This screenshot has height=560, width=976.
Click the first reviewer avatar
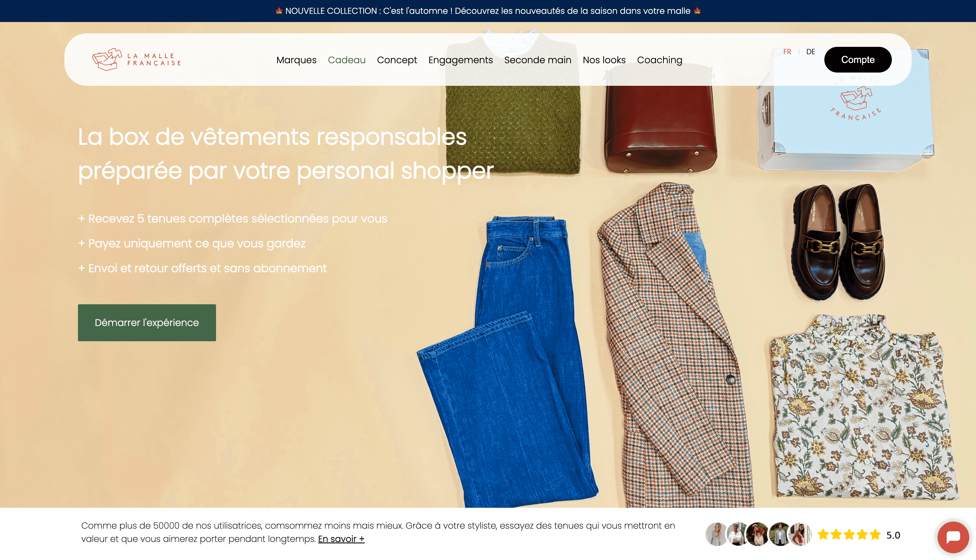click(x=716, y=534)
